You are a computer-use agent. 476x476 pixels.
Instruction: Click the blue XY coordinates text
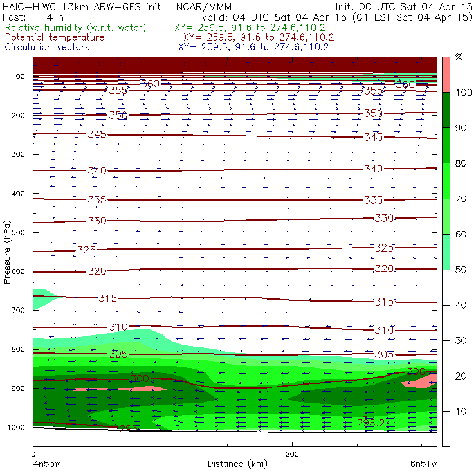[x=253, y=47]
